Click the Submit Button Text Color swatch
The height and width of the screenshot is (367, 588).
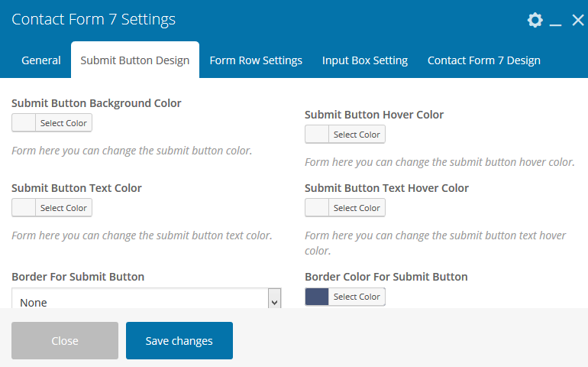click(24, 208)
